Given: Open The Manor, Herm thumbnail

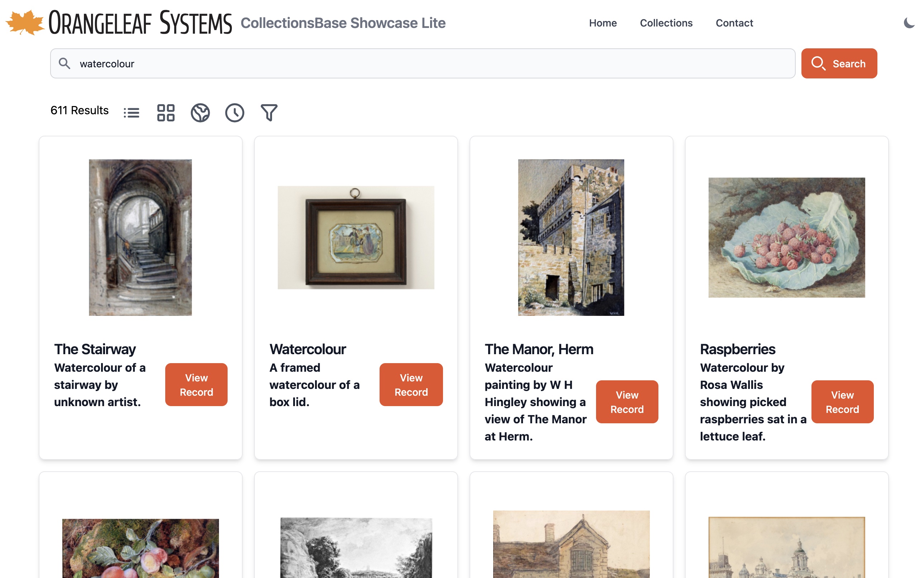Looking at the screenshot, I should point(571,237).
